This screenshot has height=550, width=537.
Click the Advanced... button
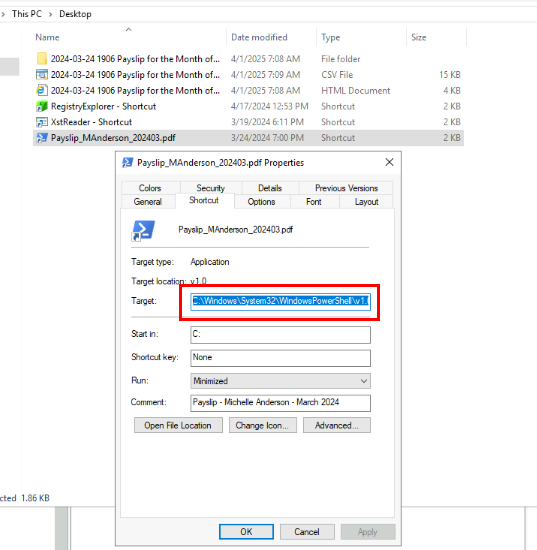(337, 425)
